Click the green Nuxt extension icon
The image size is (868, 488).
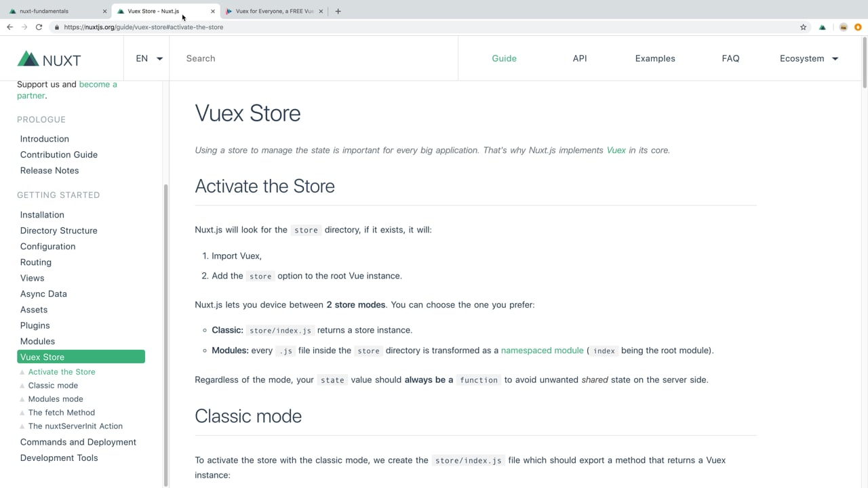(823, 27)
